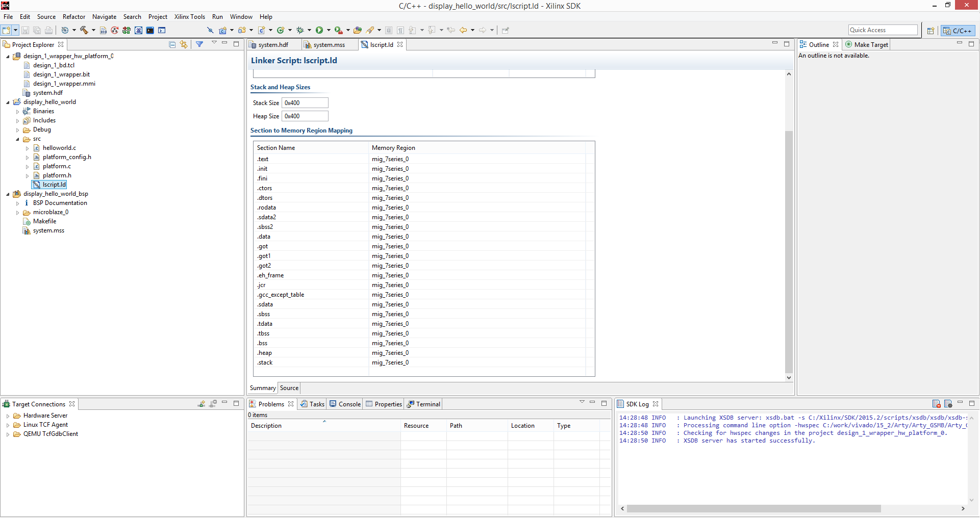Click the linker script editor vertical scrollbar
The height and width of the screenshot is (518, 980).
tap(789, 252)
